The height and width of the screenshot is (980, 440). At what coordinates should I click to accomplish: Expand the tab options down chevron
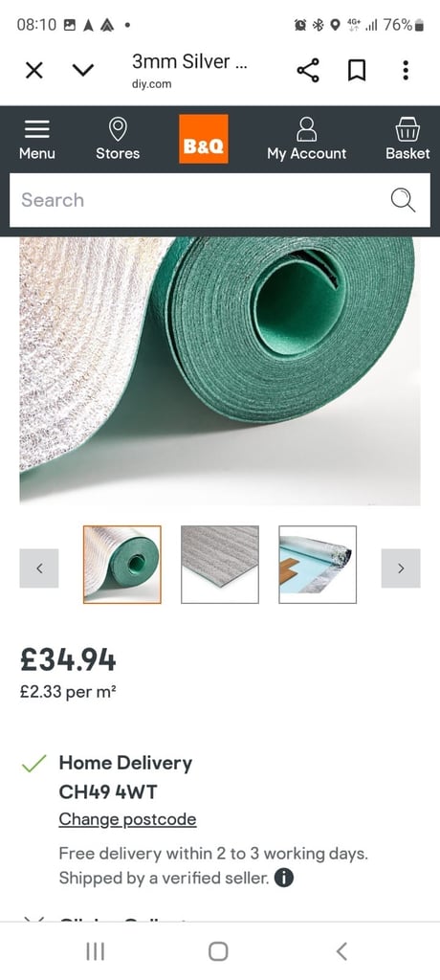83,70
